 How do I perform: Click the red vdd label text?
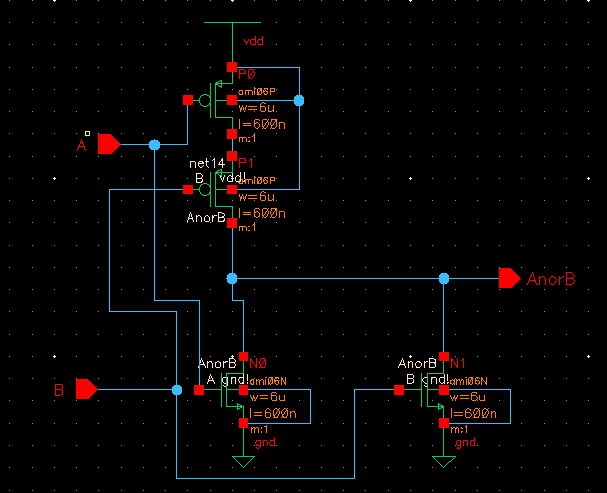tap(254, 41)
